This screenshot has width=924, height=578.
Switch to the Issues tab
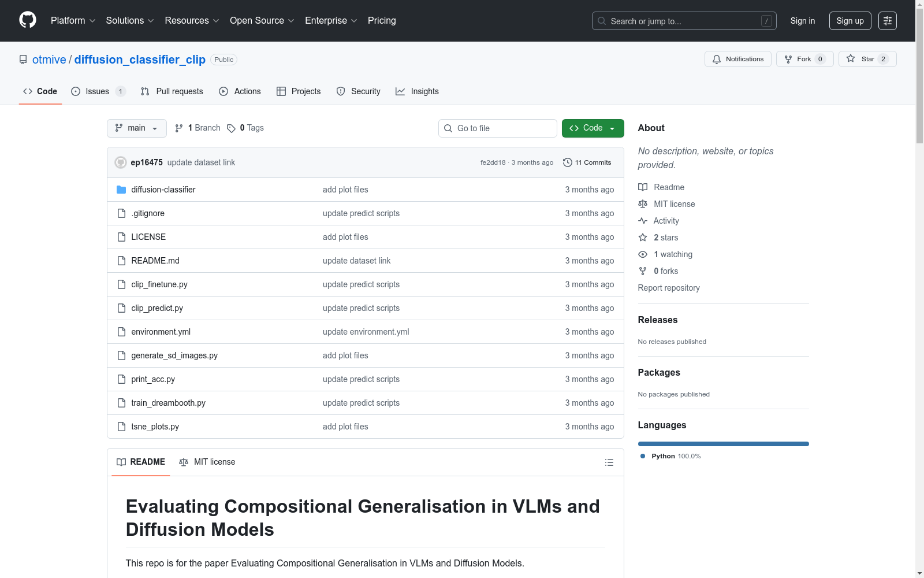click(98, 91)
